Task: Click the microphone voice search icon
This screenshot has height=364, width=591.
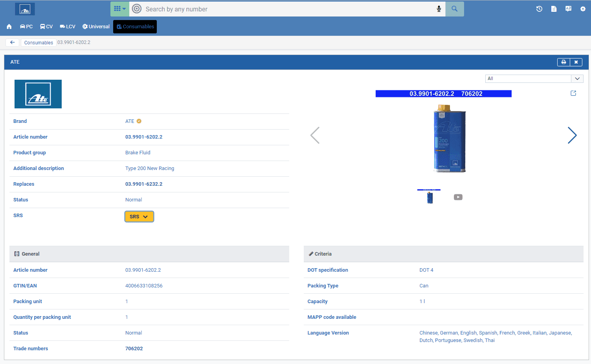Action: (x=439, y=9)
